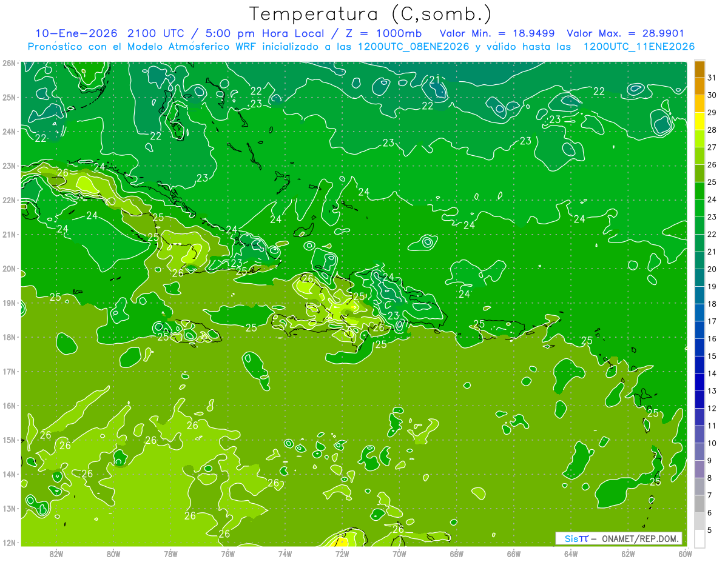Viewport: 728px width, 562px height.
Task: Pick the white swatch below legend value 5
Action: [699, 538]
